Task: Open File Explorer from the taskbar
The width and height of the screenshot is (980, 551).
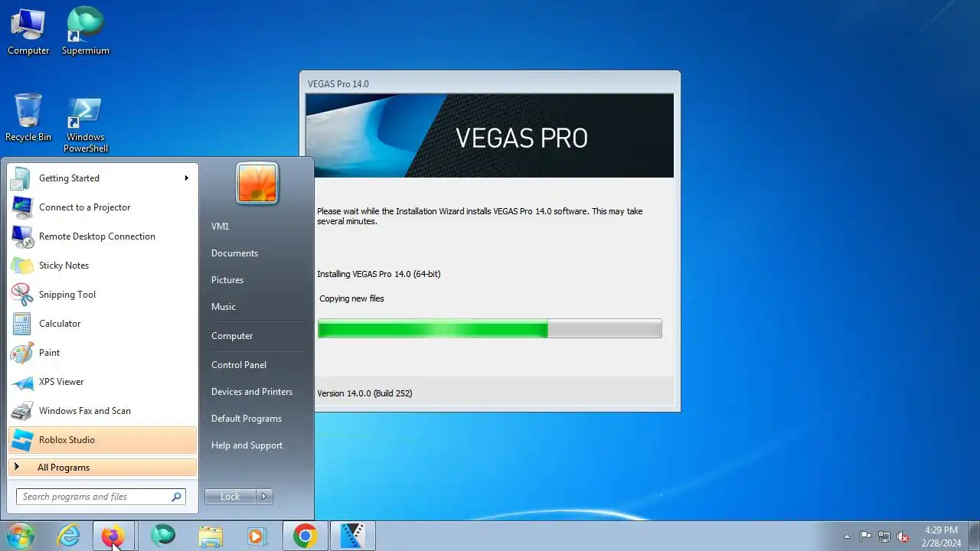Action: point(210,536)
